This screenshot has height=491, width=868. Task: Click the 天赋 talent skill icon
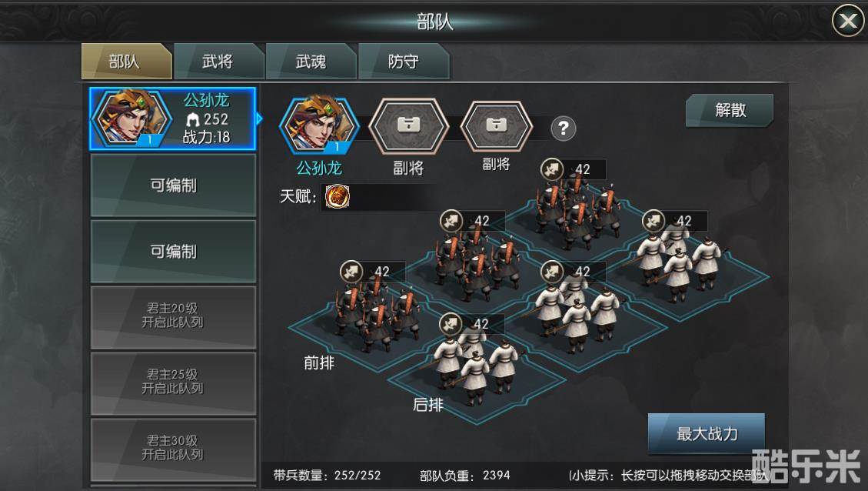(337, 196)
